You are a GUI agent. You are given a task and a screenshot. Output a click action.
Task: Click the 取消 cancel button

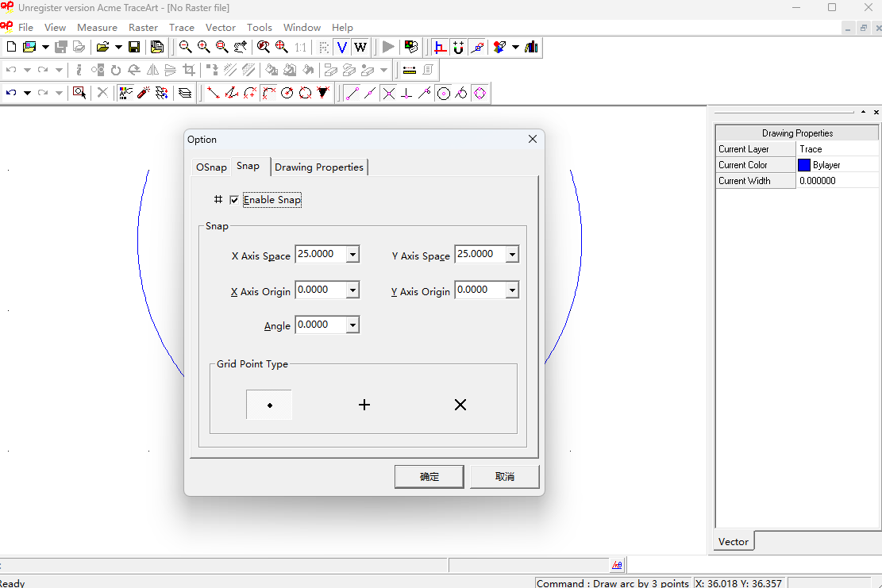(x=504, y=476)
